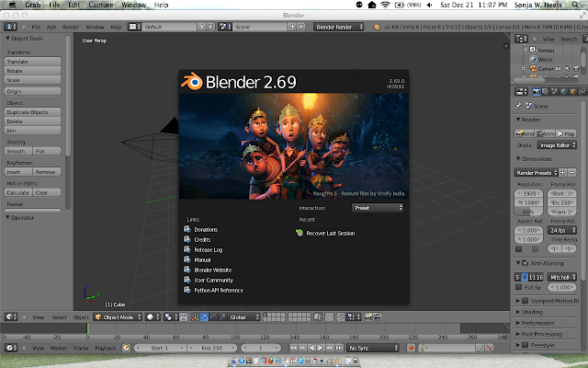Add a new render preset with plus
Viewport: 588px width, 368px height.
(x=562, y=172)
